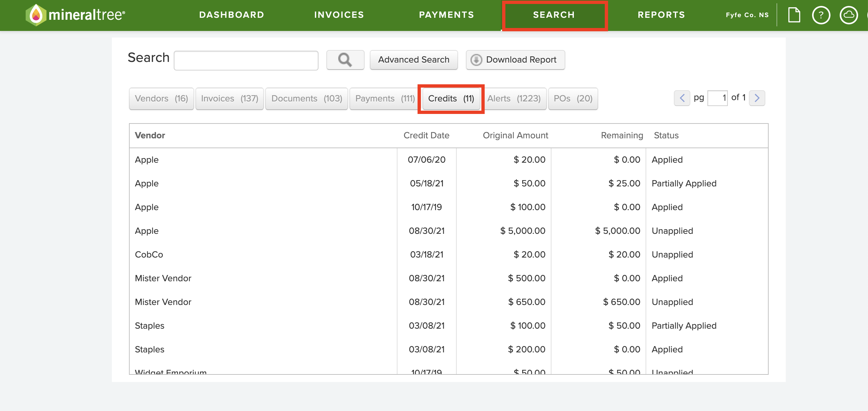Click Apple remaining $ 25.00

625,183
